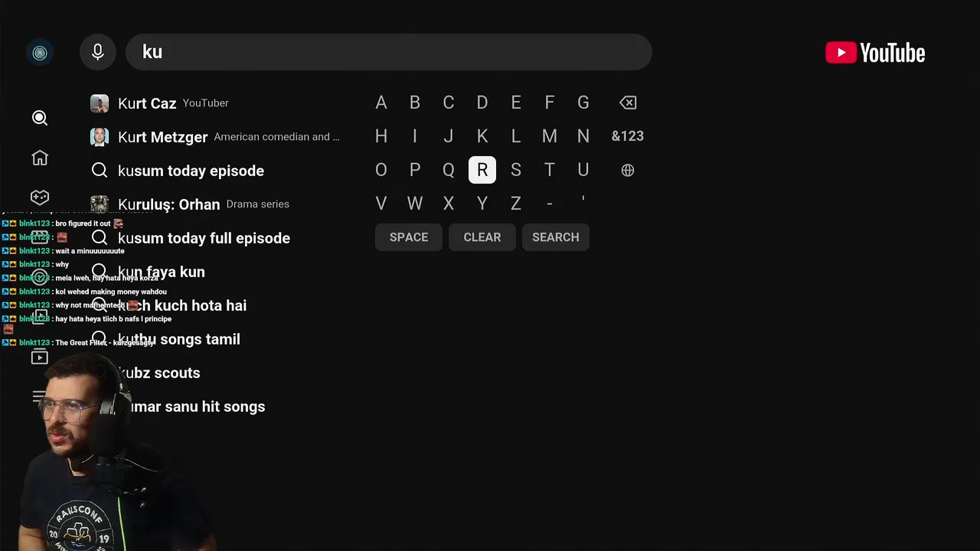
Task: Click the globe keyboard language icon
Action: pos(628,170)
